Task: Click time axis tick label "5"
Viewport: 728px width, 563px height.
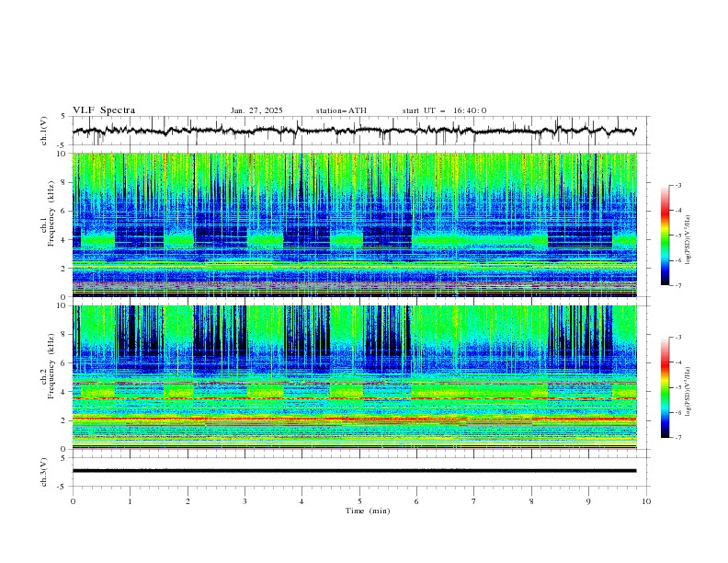Action: click(x=359, y=501)
